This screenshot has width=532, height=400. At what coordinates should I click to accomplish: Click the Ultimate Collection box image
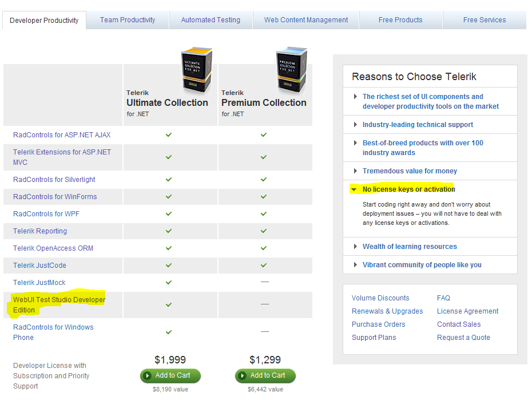pos(197,70)
